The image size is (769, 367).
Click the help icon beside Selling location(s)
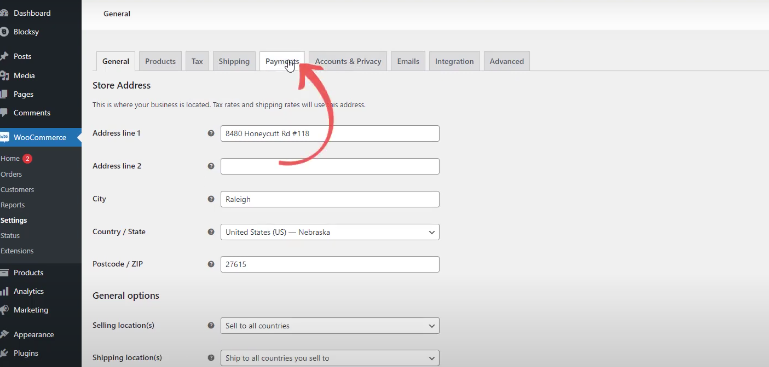(x=211, y=325)
